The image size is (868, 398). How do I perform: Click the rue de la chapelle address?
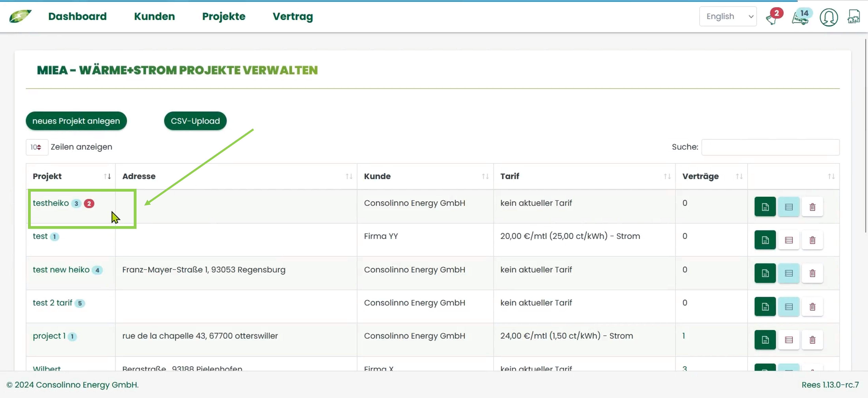pyautogui.click(x=200, y=336)
